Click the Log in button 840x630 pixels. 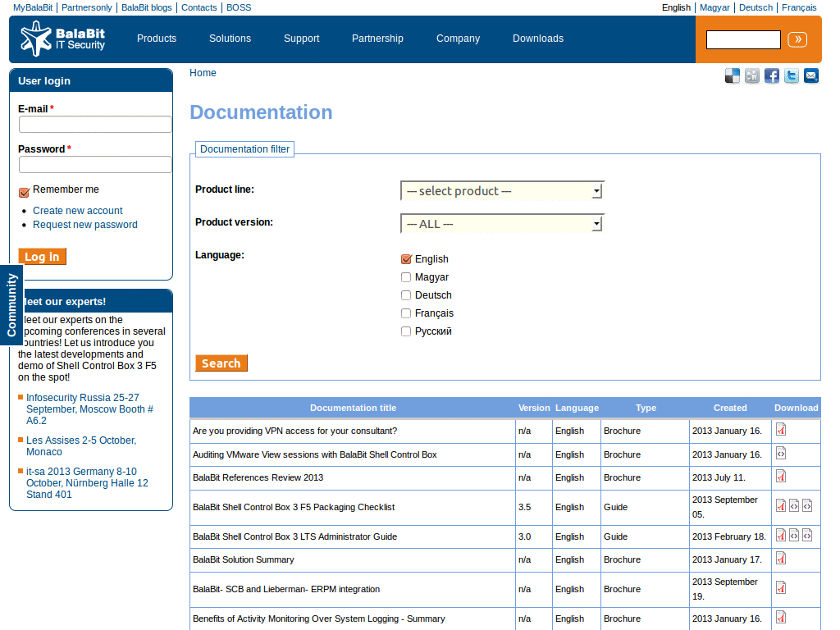(x=43, y=257)
